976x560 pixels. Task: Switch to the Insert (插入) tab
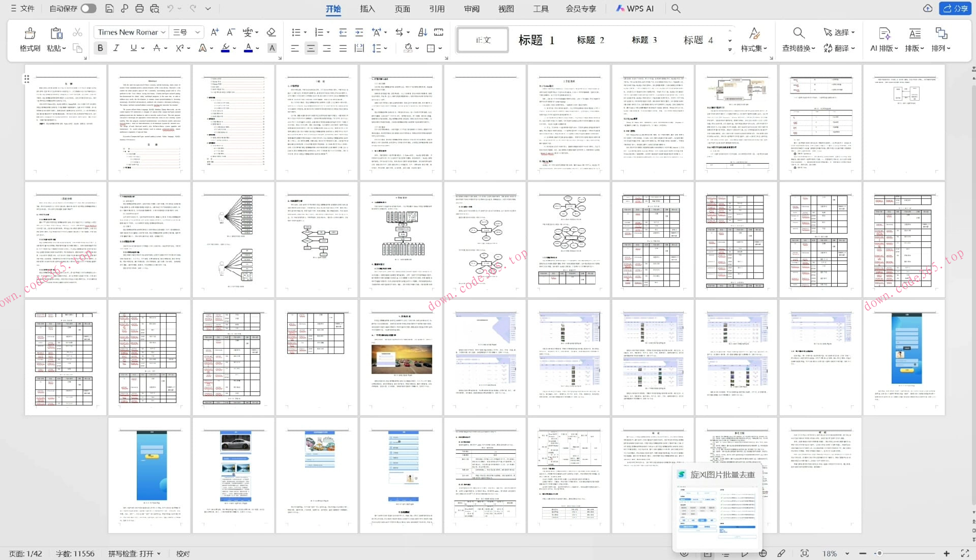(x=367, y=9)
